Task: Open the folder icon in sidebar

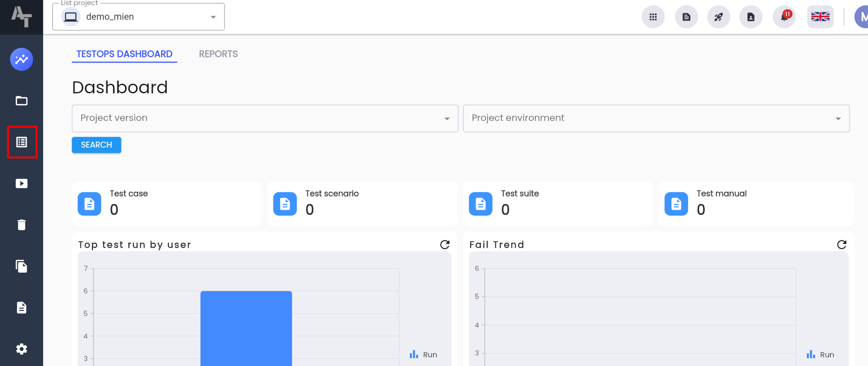Action: 22,101
